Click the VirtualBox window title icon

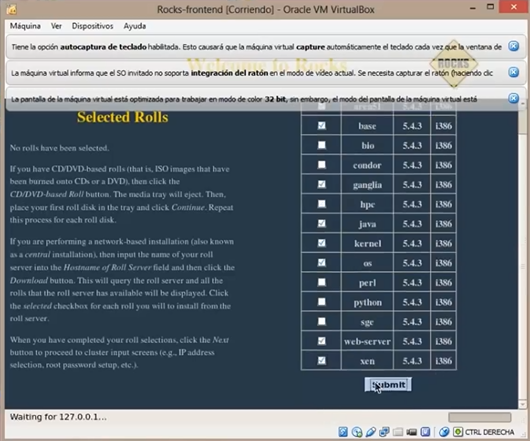(x=11, y=9)
